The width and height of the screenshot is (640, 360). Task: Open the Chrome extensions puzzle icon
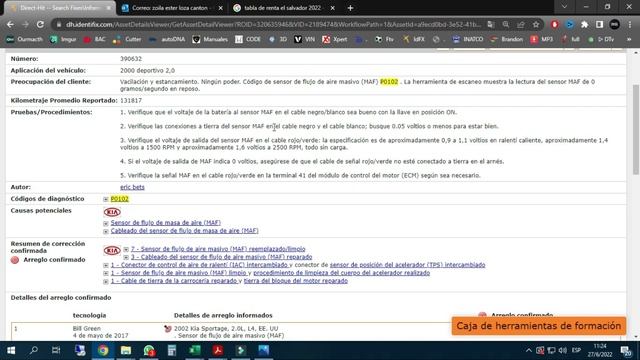[x=584, y=24]
